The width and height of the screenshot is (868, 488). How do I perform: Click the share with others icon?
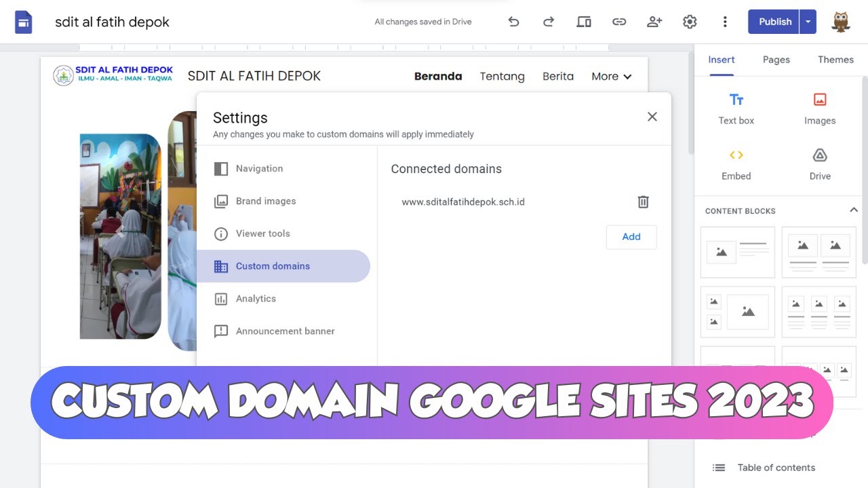654,22
